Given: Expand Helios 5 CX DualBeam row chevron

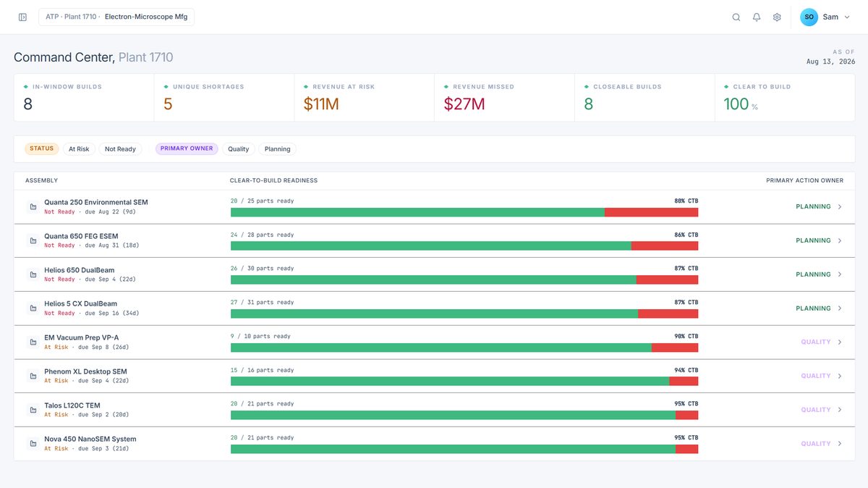Looking at the screenshot, I should pyautogui.click(x=840, y=308).
